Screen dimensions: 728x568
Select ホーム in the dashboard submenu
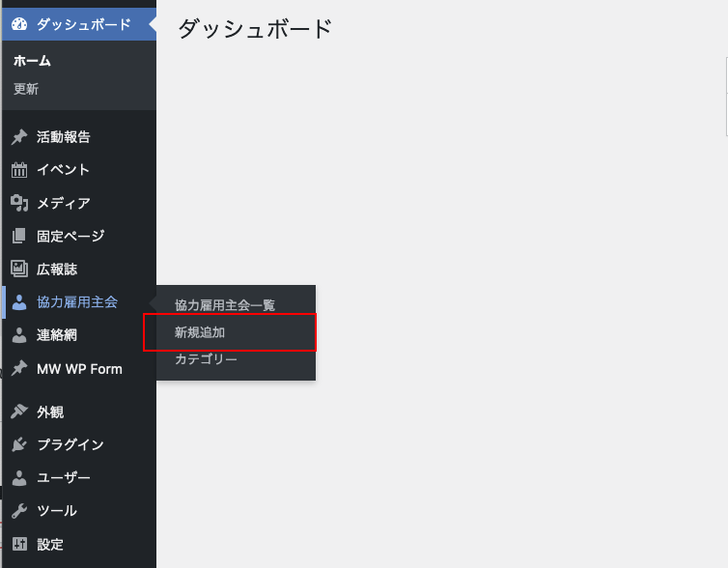point(32,61)
